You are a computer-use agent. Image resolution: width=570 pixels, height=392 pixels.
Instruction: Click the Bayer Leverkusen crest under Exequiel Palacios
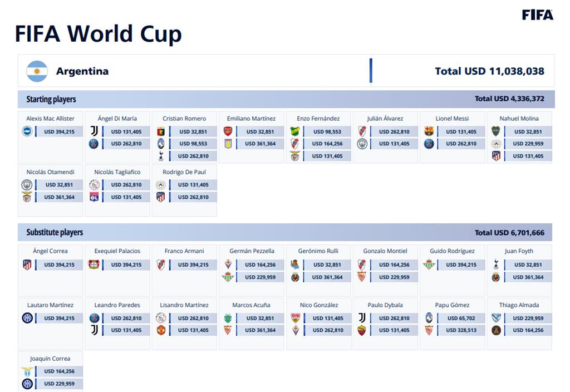pyautogui.click(x=94, y=264)
